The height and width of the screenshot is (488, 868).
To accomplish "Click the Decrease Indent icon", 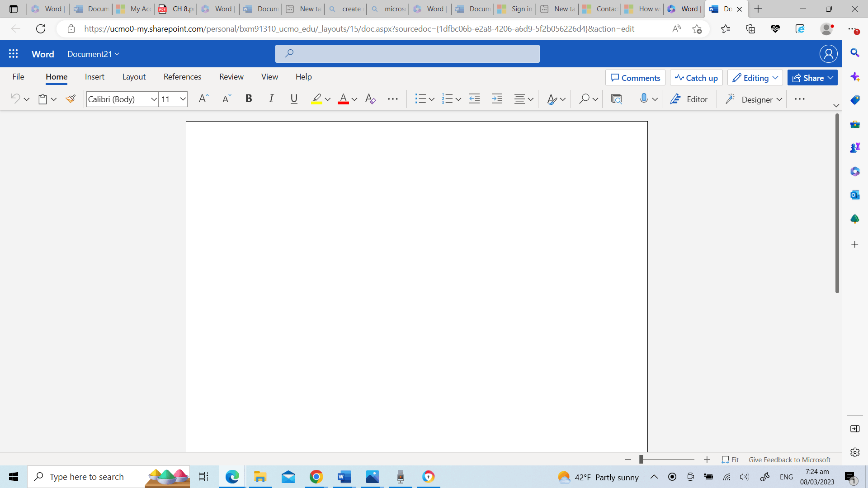I will coord(474,99).
